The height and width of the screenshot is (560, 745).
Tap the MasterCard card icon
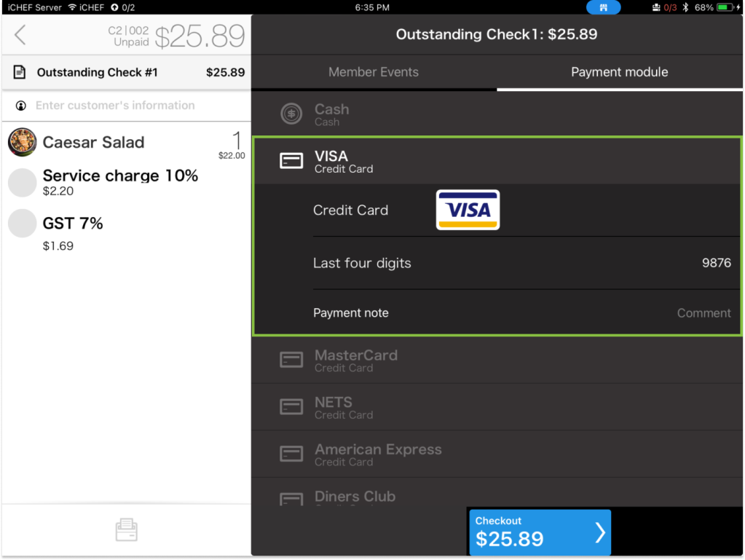click(291, 360)
